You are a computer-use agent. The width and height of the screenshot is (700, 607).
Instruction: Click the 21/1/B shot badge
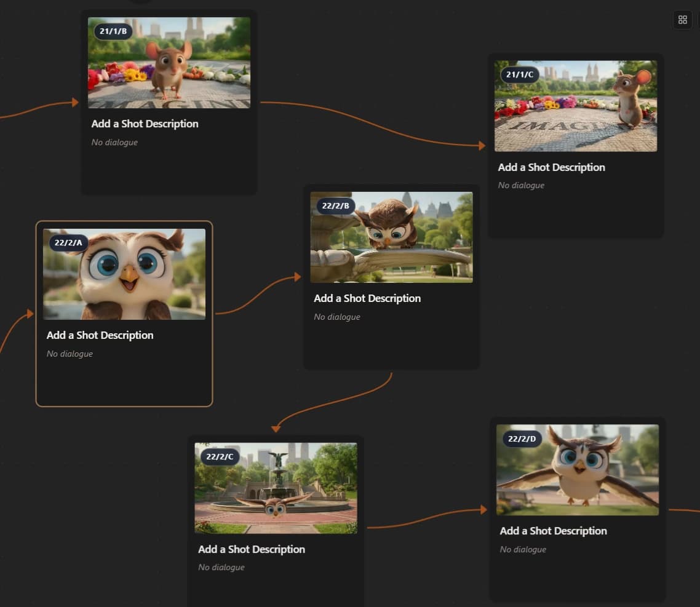tap(113, 31)
